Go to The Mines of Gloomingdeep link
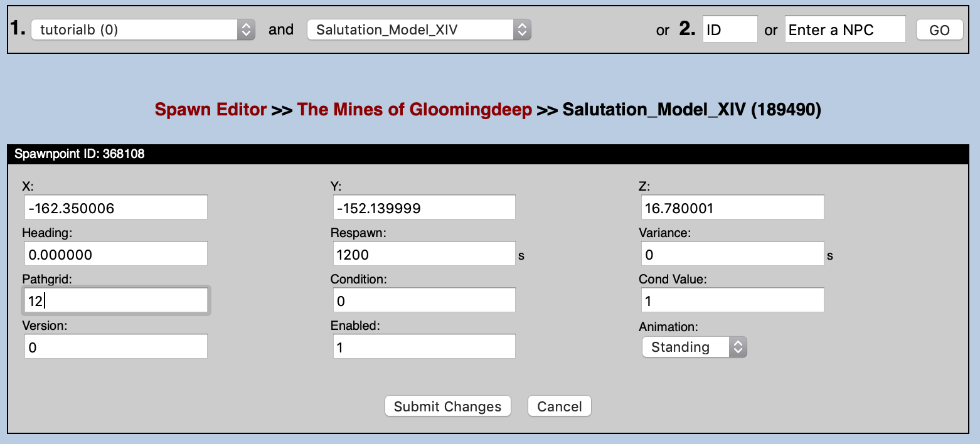The width and height of the screenshot is (980, 444). click(414, 110)
